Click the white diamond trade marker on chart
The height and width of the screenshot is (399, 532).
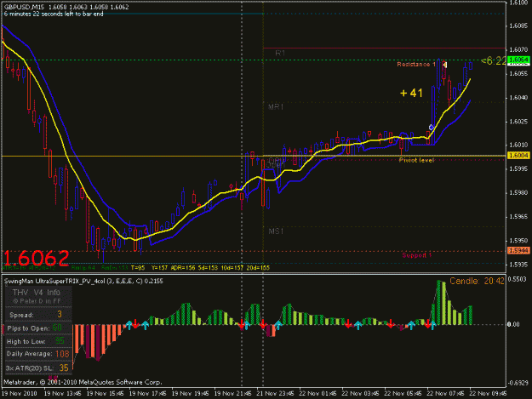[x=431, y=128]
